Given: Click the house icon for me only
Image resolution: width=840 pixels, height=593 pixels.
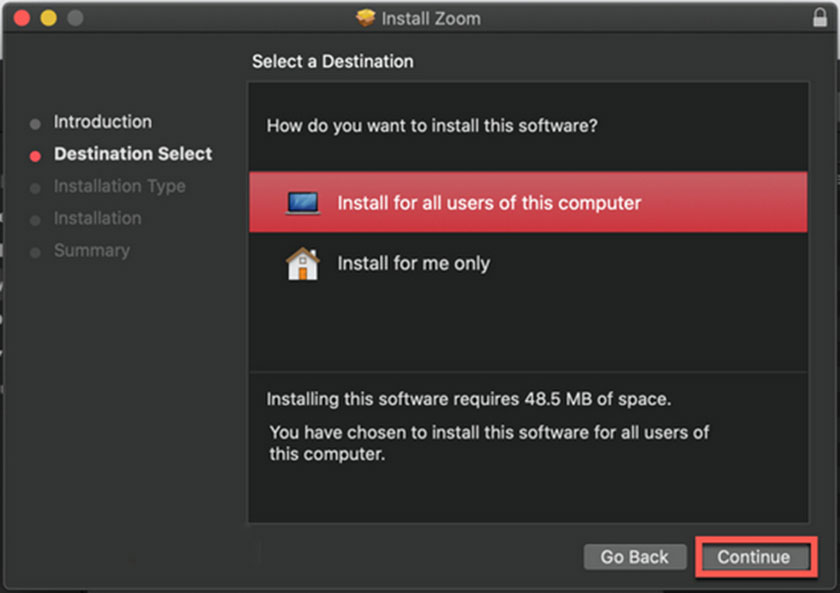Looking at the screenshot, I should [x=302, y=264].
